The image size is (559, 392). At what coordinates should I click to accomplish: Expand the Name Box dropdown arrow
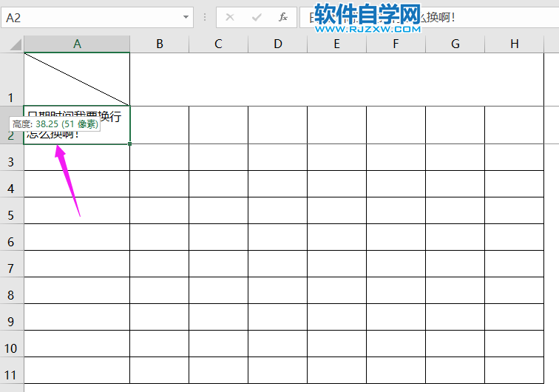[186, 17]
